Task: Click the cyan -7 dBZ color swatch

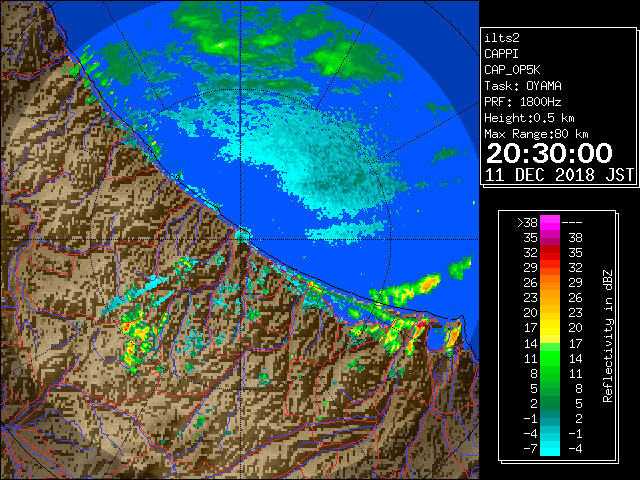Action: pos(550,448)
